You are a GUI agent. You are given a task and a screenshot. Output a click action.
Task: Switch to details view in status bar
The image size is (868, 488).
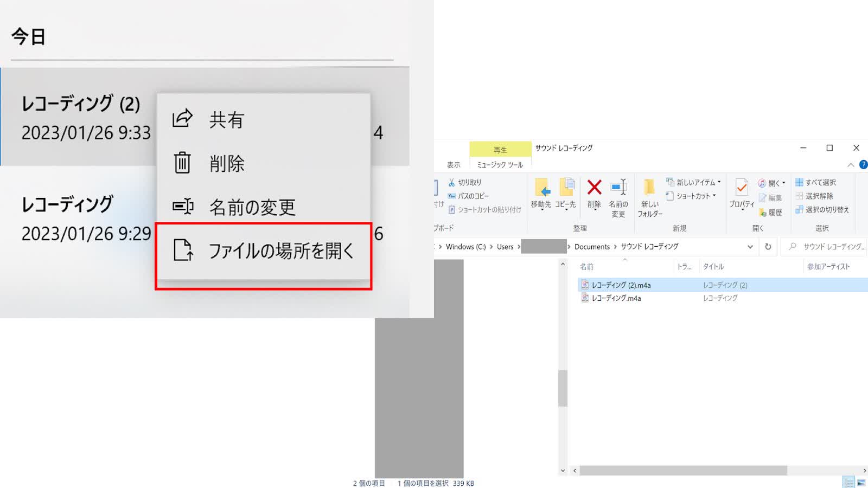848,483
